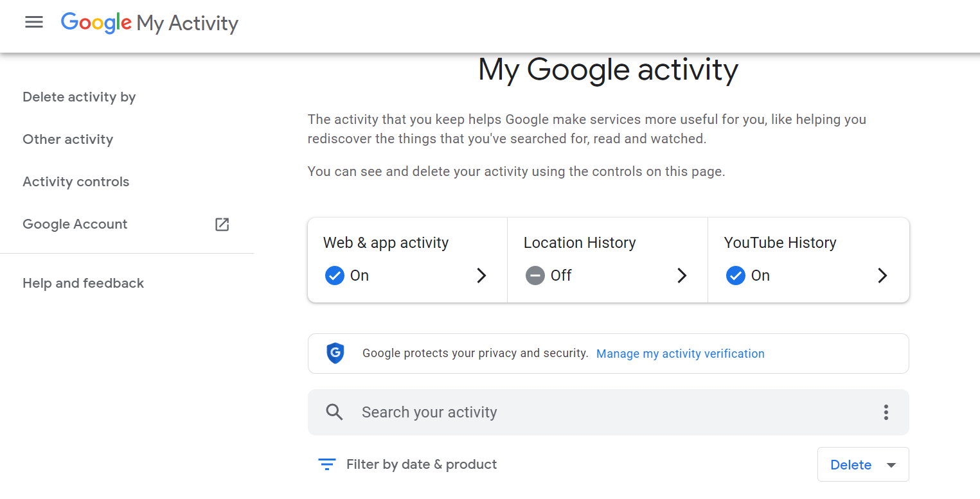Image resolution: width=980 pixels, height=499 pixels.
Task: Click 'Google protects your privacy and security.' text
Action: tap(475, 353)
